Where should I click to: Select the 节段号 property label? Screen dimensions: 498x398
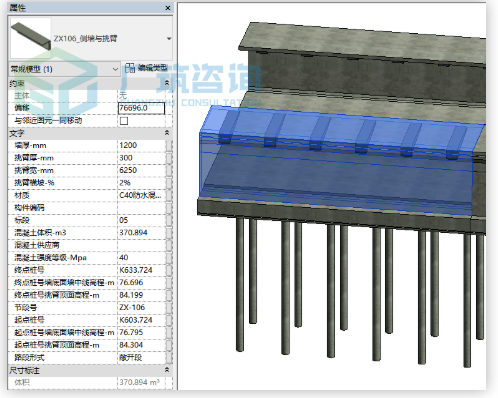point(26,307)
